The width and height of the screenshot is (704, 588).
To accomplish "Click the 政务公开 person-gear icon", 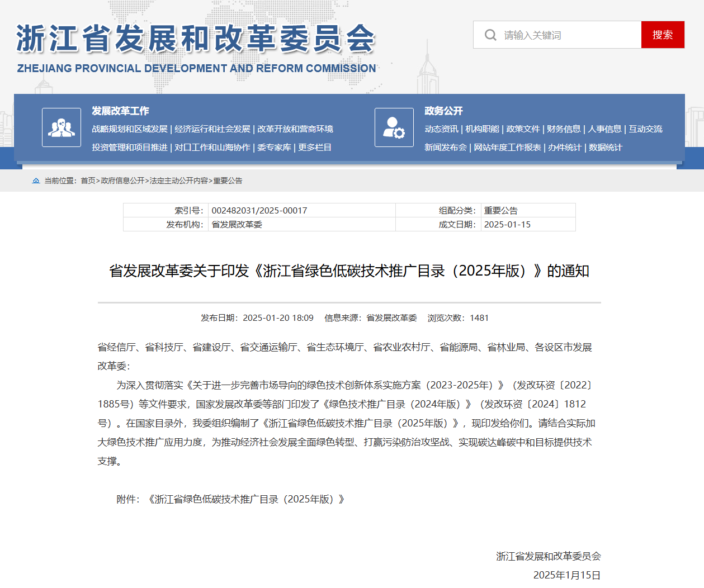I will [394, 127].
